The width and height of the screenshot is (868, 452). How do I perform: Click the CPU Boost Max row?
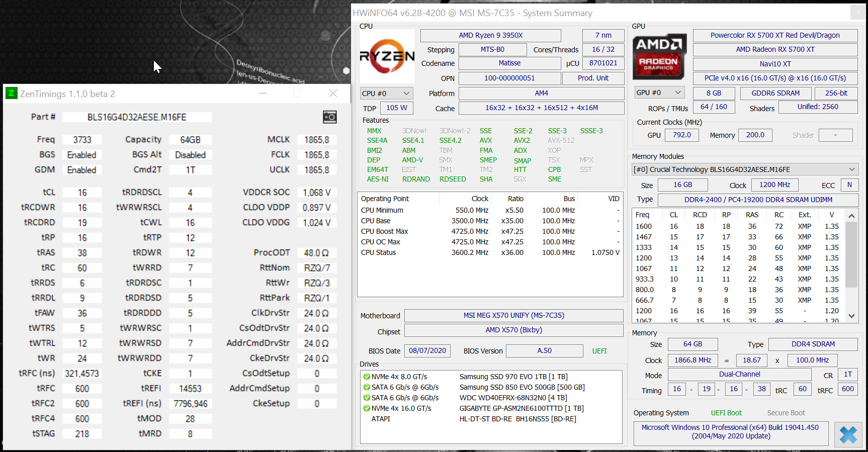pos(490,231)
